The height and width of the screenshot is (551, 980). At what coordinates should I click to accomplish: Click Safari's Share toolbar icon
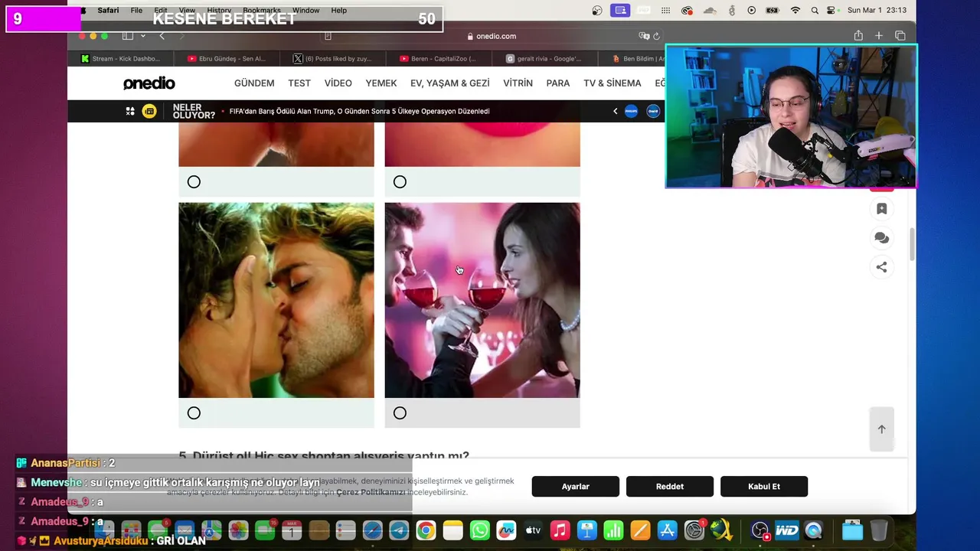pos(858,36)
